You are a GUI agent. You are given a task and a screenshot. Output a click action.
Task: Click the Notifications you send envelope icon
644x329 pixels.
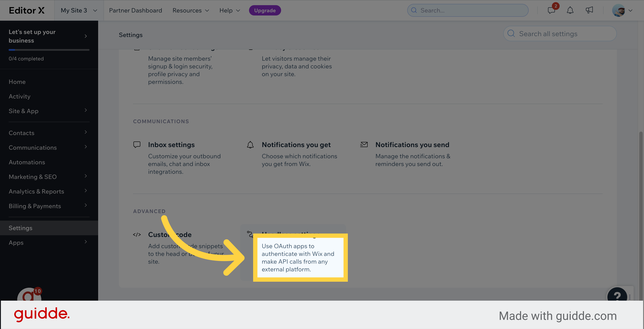click(364, 145)
